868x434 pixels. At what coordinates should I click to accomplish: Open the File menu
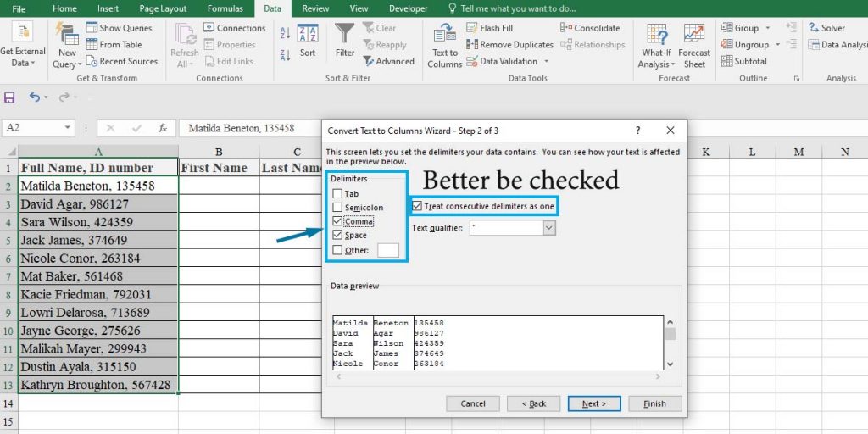pyautogui.click(x=19, y=8)
